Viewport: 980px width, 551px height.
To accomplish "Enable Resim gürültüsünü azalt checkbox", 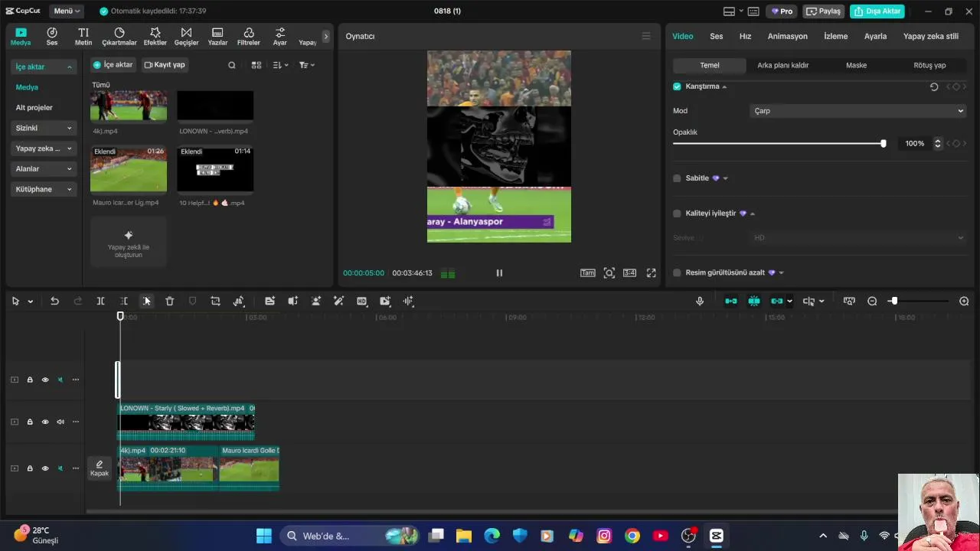I will 677,272.
